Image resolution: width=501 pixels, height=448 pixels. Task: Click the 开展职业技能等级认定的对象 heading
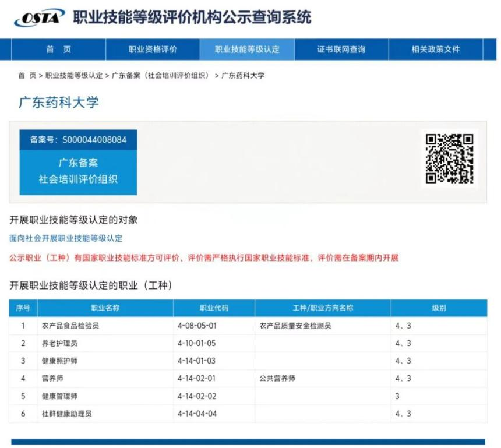(x=73, y=220)
